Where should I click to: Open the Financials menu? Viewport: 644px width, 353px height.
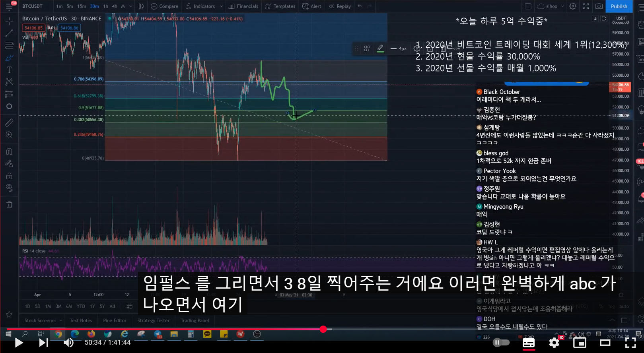coord(243,6)
